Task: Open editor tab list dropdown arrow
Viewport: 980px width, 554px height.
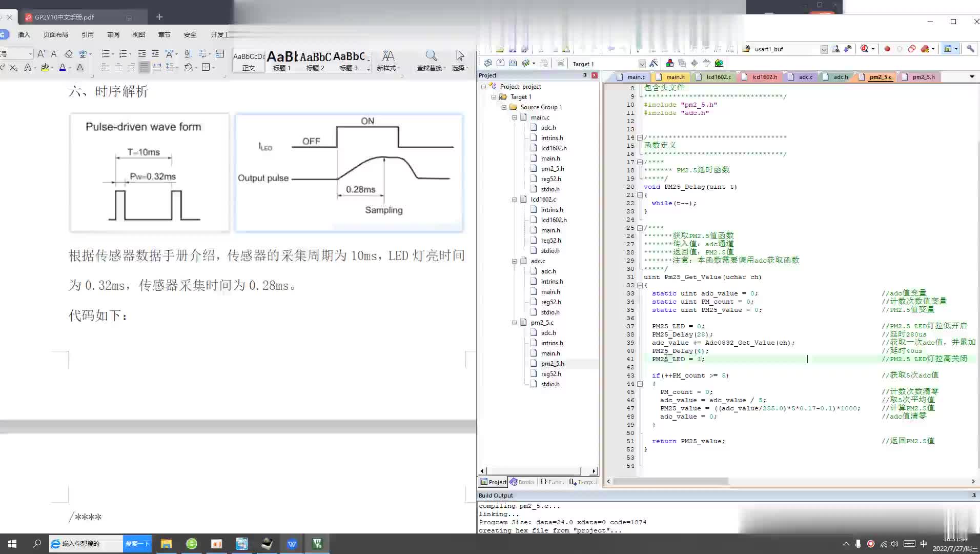Action: click(972, 77)
